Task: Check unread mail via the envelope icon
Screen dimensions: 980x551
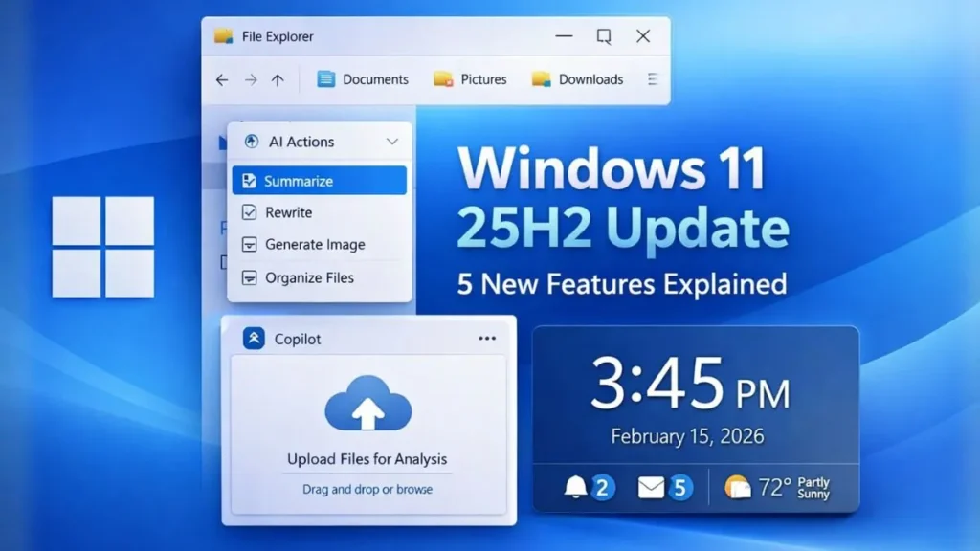Action: point(652,487)
